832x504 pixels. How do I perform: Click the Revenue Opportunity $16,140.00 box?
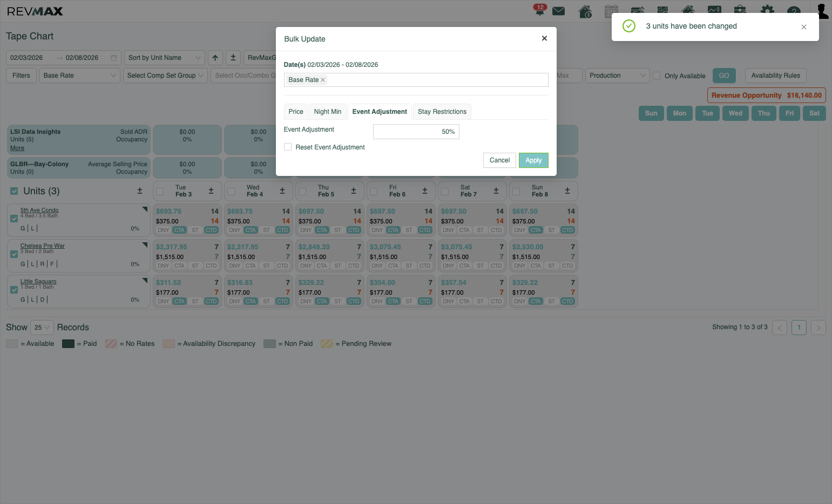coord(767,96)
